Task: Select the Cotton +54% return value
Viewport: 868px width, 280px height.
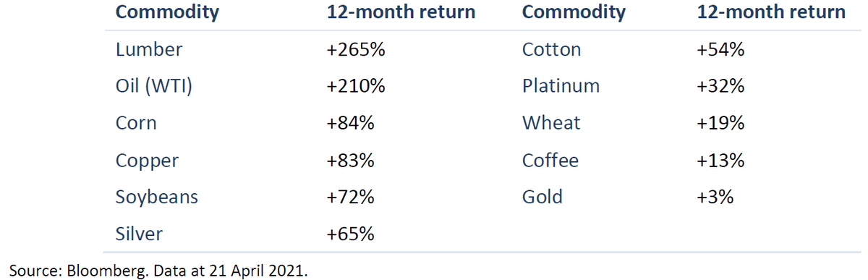Action: click(x=720, y=49)
